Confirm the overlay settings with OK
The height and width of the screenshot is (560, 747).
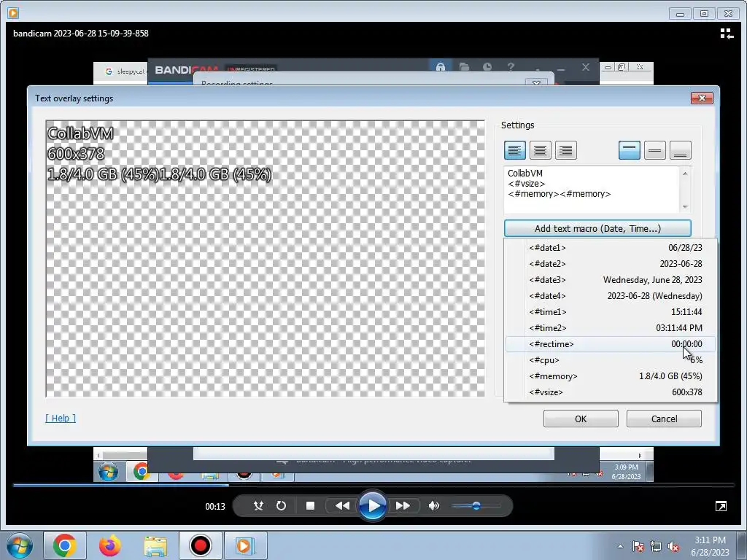click(581, 419)
